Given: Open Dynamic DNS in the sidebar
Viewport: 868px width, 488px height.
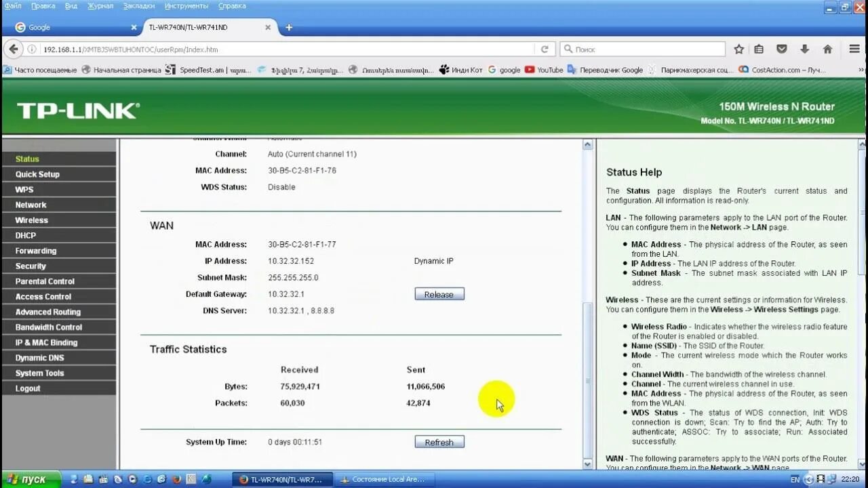Looking at the screenshot, I should (59, 358).
